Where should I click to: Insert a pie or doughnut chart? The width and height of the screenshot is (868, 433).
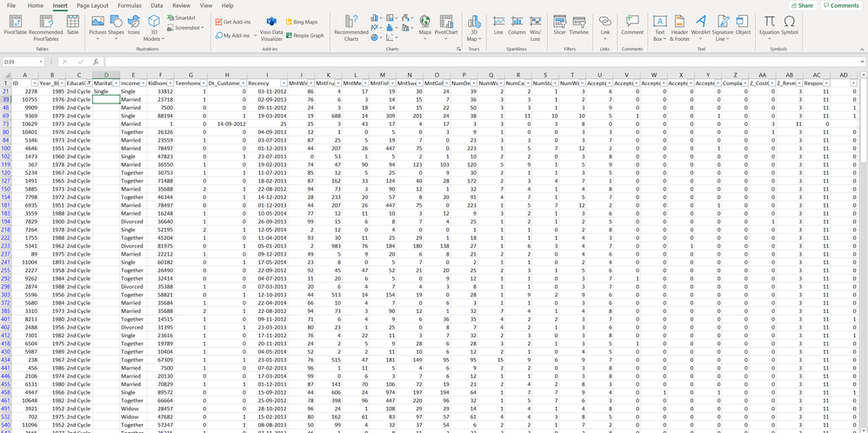(x=376, y=37)
